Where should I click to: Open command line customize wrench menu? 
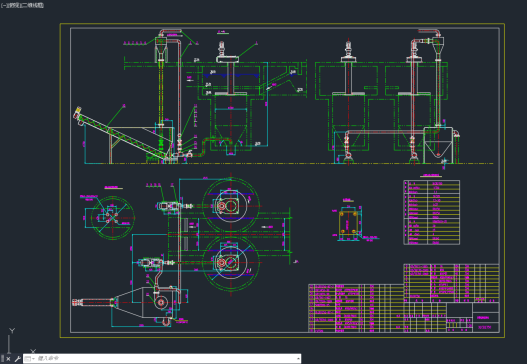[17, 359]
